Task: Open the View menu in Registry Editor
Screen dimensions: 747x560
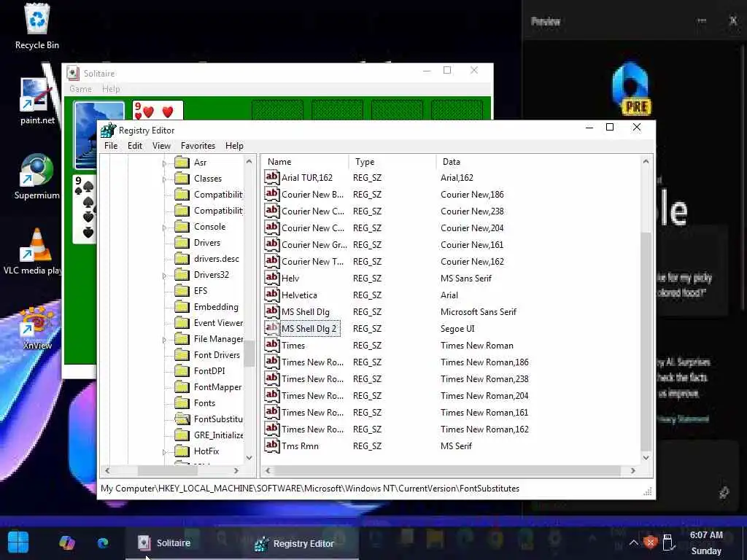Action: pyautogui.click(x=161, y=146)
